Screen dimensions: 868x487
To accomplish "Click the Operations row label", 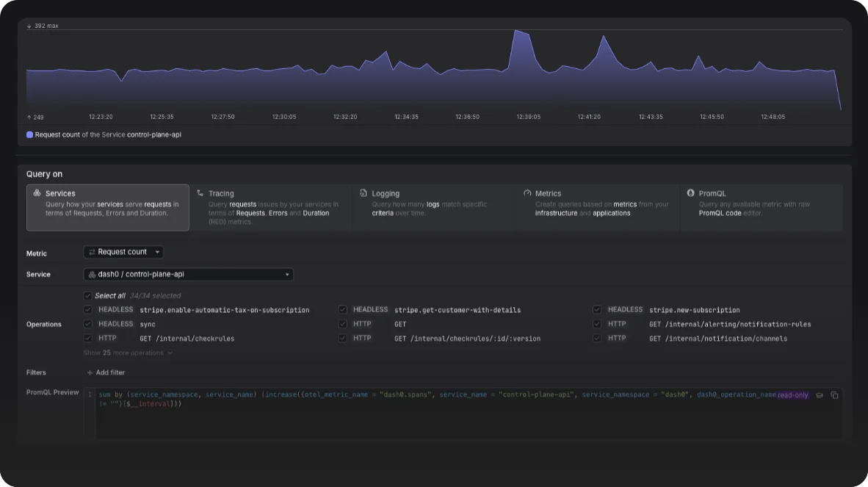I will (x=44, y=324).
